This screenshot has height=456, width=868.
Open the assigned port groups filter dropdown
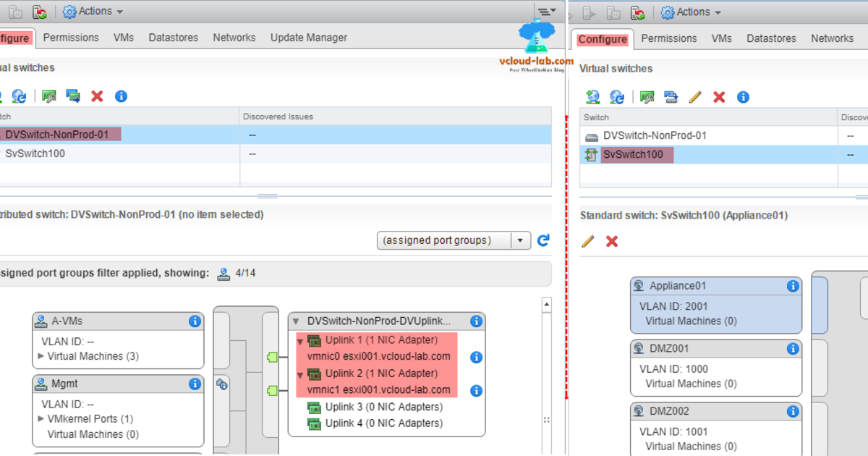[x=521, y=240]
